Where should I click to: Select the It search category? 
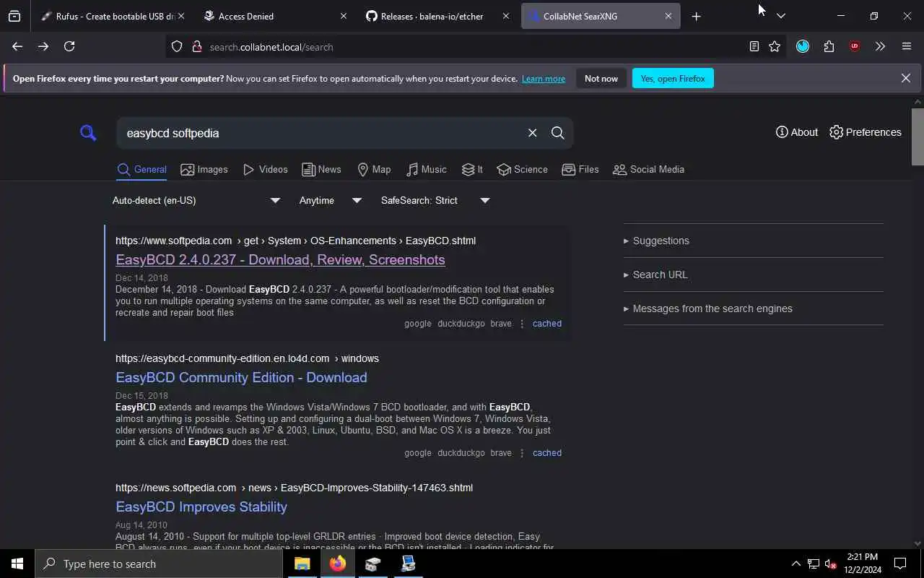(x=472, y=170)
